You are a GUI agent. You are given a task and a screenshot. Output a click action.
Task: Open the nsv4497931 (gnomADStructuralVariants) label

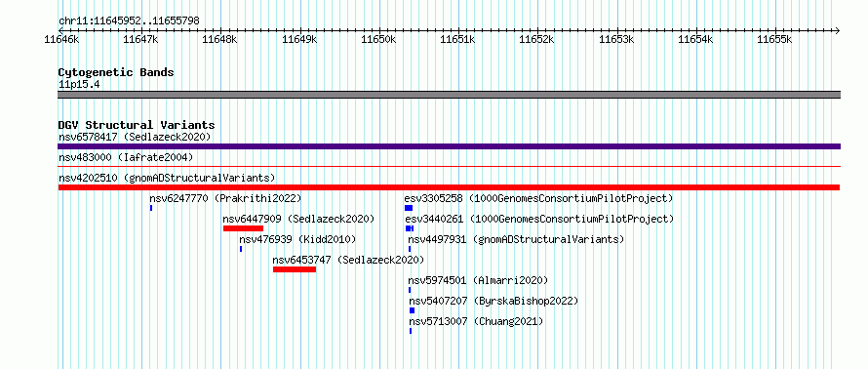pos(516,240)
